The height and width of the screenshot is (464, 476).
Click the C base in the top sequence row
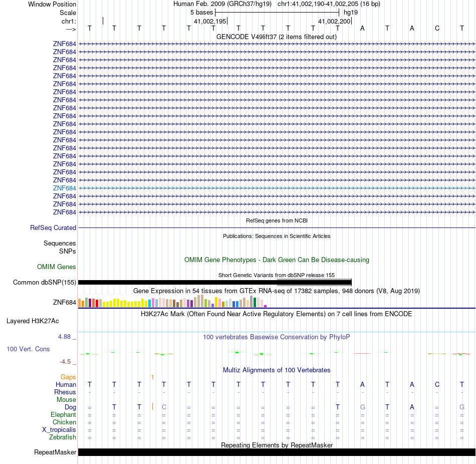[437, 28]
